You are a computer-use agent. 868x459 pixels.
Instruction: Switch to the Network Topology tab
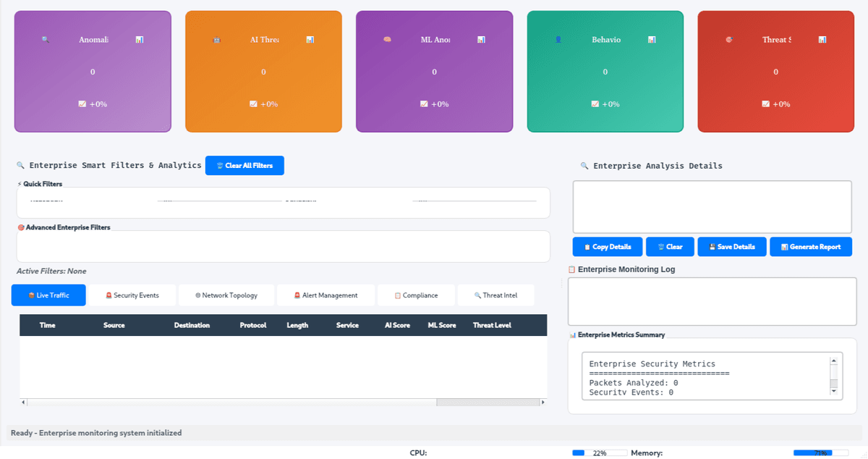[226, 295]
